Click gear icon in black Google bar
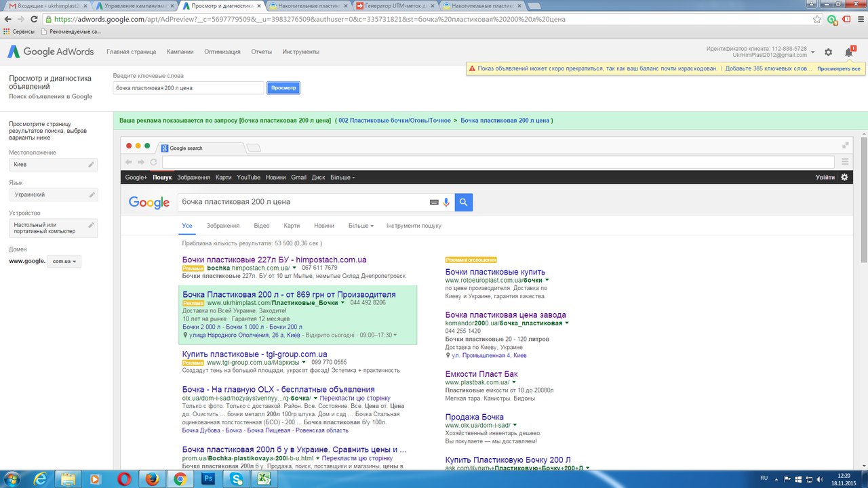 tap(844, 177)
